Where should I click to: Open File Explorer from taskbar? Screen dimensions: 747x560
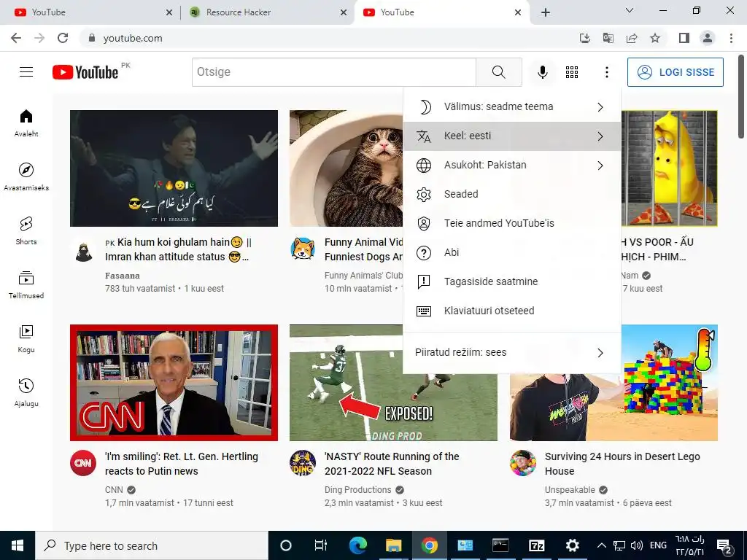393,545
